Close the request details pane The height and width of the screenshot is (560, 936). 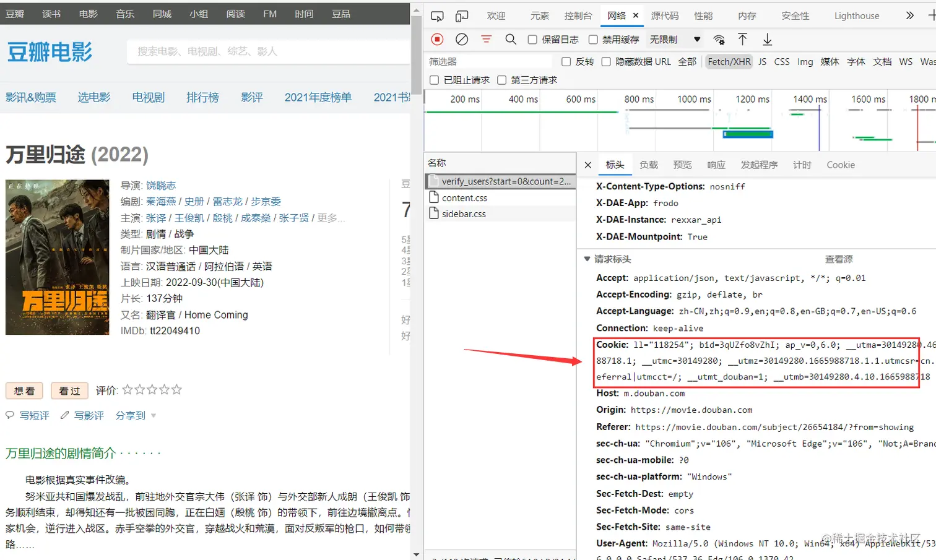pos(588,165)
